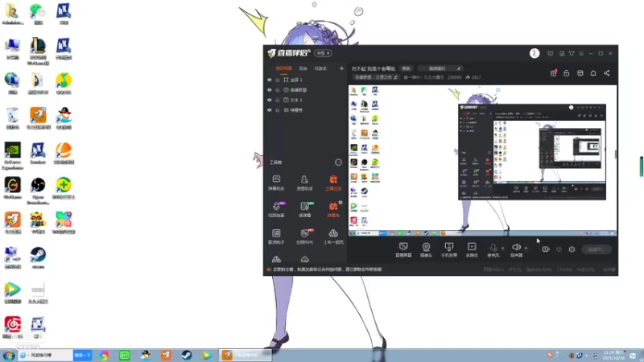Open the toolbox tool with green badge
This screenshot has width=644, height=362.
click(x=305, y=209)
